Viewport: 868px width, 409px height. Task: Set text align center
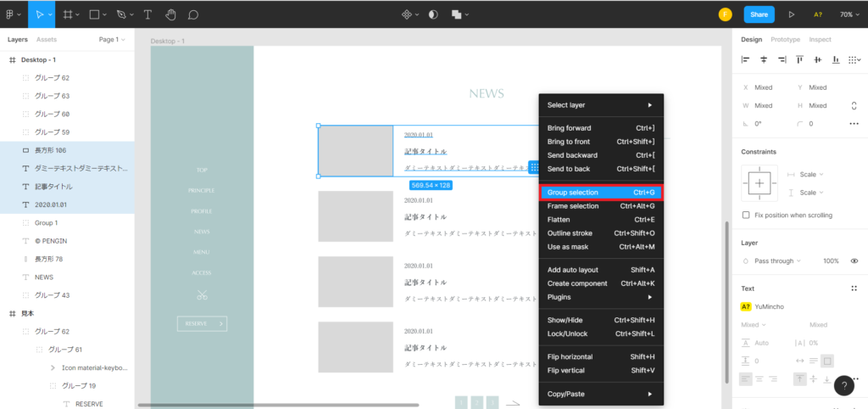(x=759, y=379)
